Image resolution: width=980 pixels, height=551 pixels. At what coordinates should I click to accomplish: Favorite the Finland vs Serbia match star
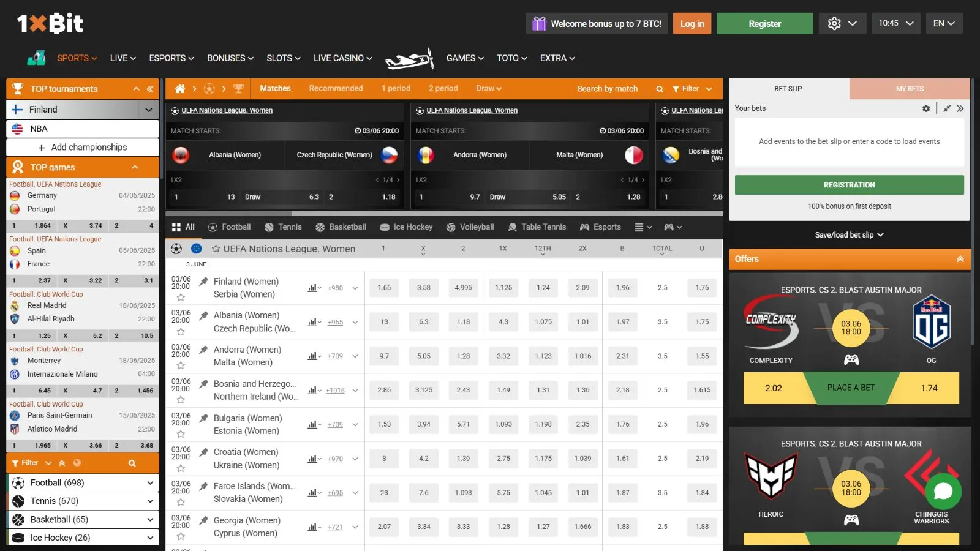pyautogui.click(x=181, y=298)
